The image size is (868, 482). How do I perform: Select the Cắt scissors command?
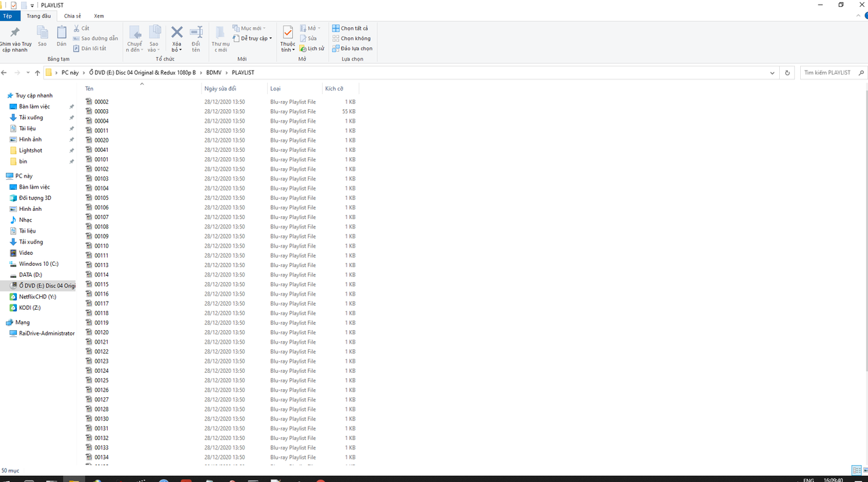(81, 28)
